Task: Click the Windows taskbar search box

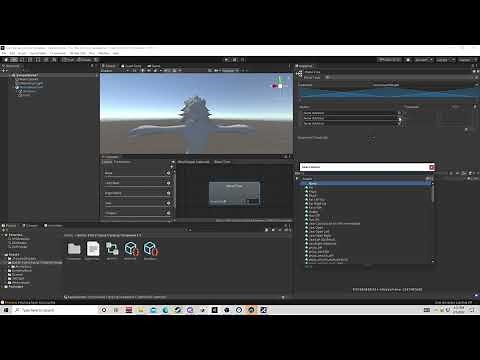Action: 55,310
